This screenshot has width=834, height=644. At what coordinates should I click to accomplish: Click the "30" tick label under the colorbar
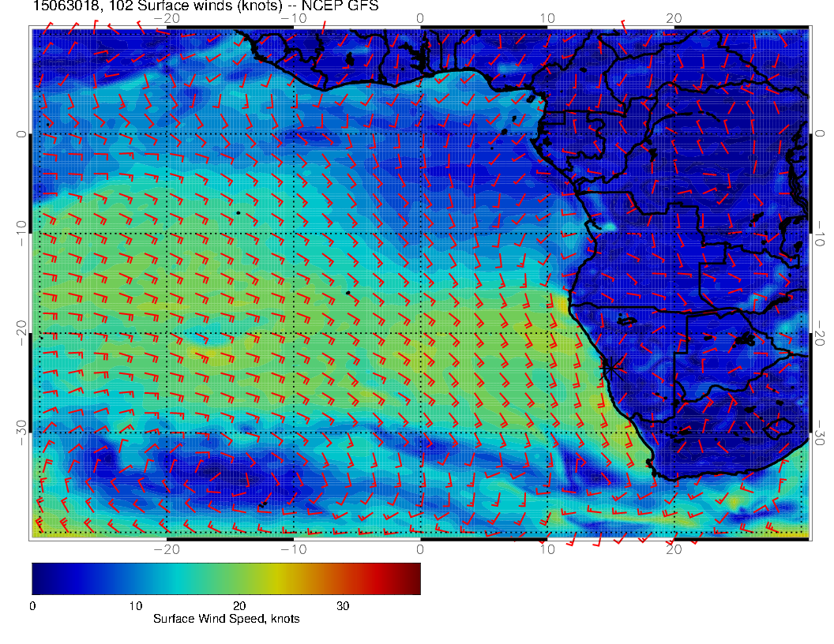(343, 605)
